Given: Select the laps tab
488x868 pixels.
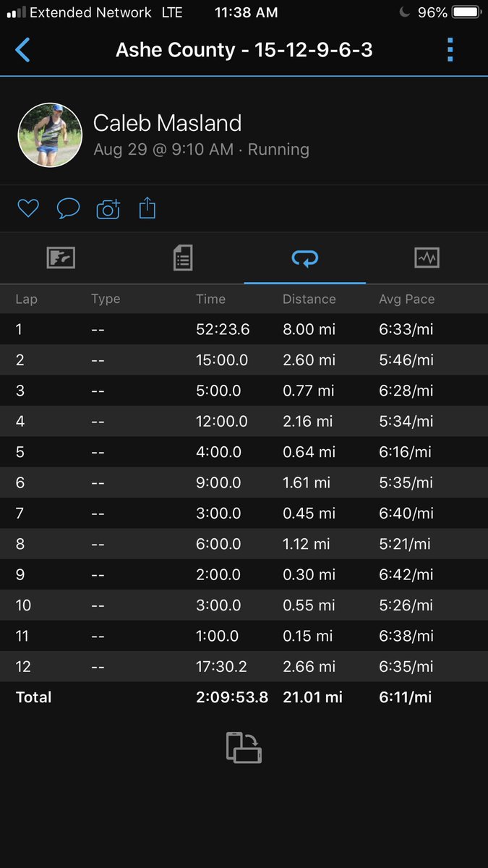Looking at the screenshot, I should (305, 258).
